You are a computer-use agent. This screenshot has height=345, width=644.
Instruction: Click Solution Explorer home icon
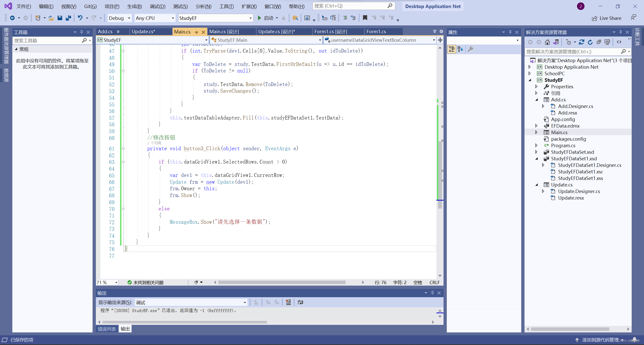click(x=547, y=42)
